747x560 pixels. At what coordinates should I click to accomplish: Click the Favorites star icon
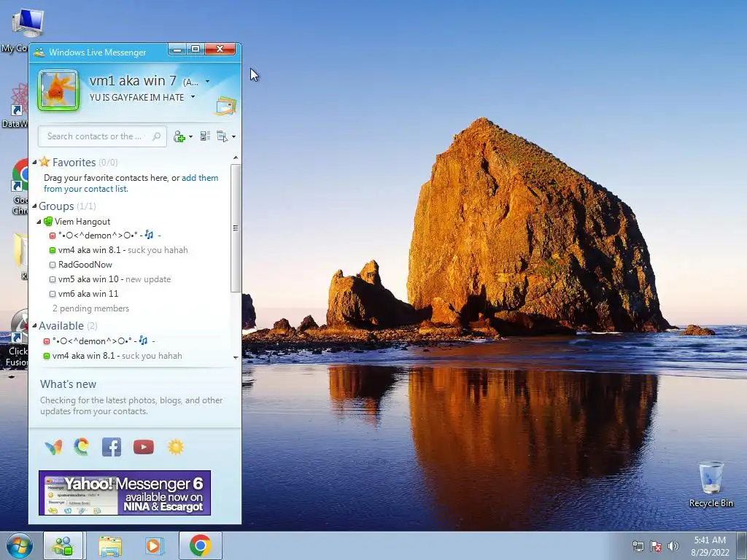point(44,162)
